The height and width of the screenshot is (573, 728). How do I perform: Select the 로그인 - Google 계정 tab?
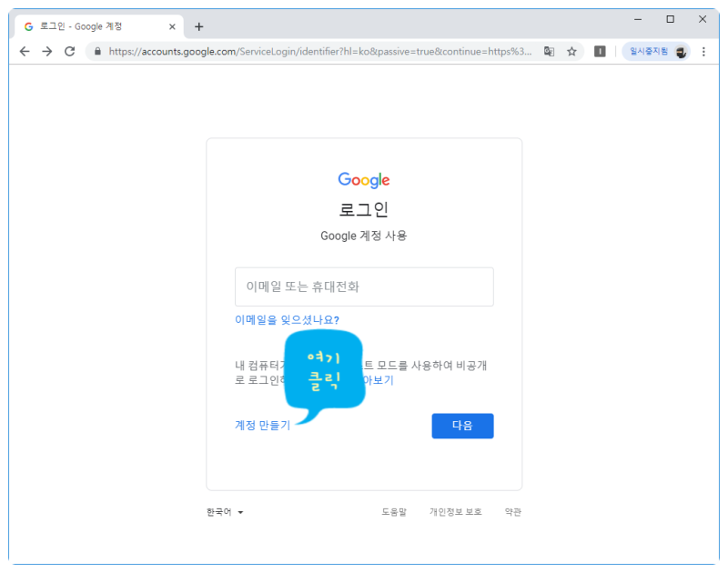(99, 26)
